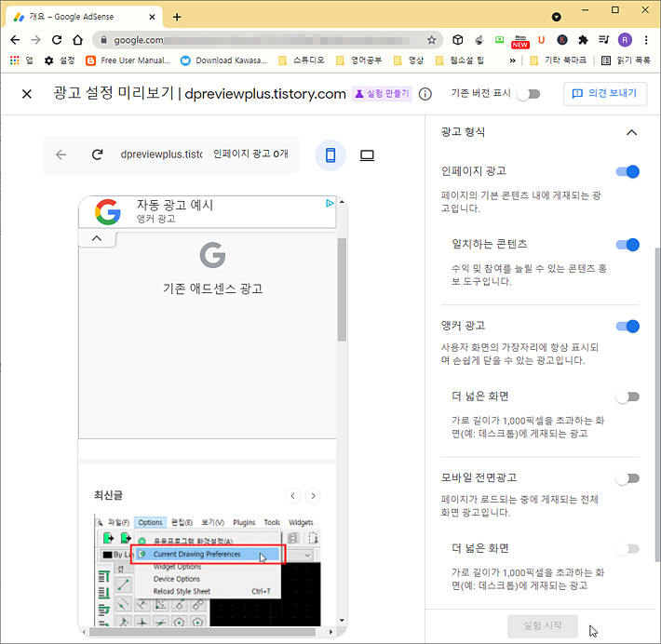Screen dimensions: 661x644
Task: Click the Google logo in the anchor ad example
Action: 108,211
